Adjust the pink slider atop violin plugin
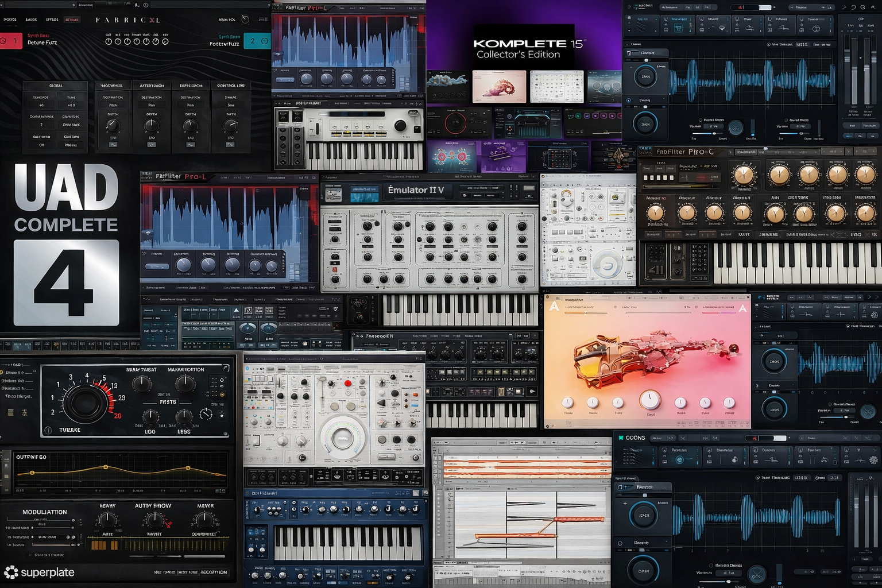Viewport: 882px width, 588px height. (719, 312)
